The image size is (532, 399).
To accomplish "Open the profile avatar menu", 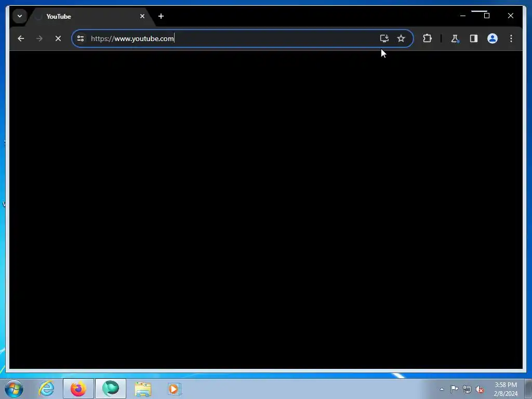I will 493,38.
